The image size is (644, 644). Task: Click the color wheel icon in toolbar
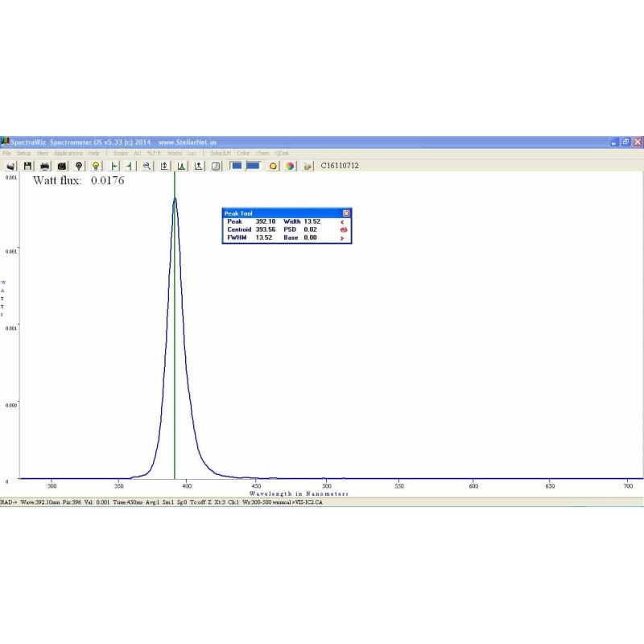[291, 166]
